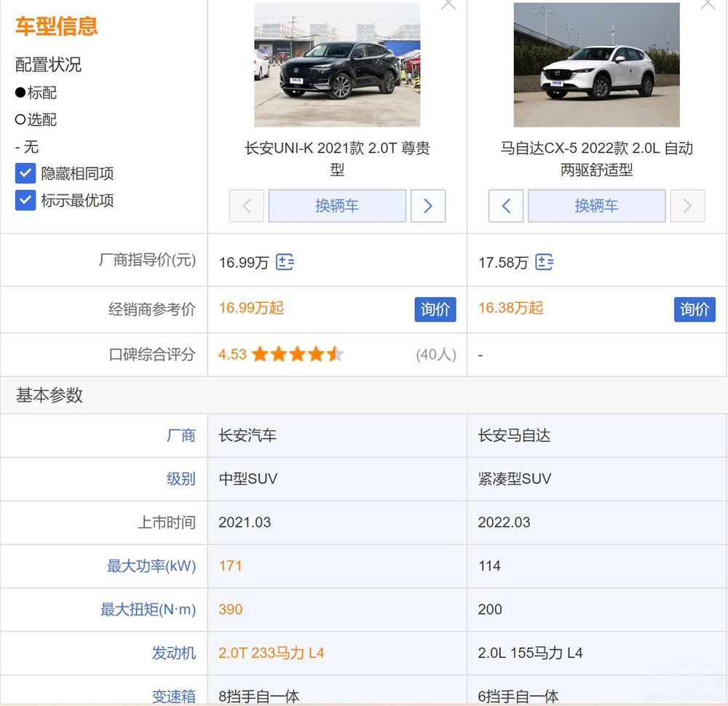The width and height of the screenshot is (728, 706).
Task: Open the 厂商 parameter link
Action: coord(181,435)
